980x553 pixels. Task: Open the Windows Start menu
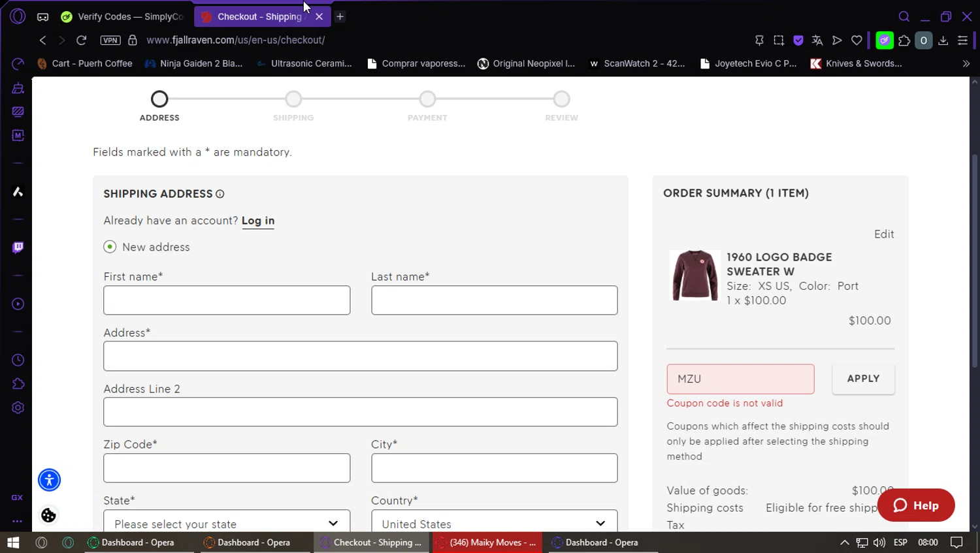pos(13,543)
